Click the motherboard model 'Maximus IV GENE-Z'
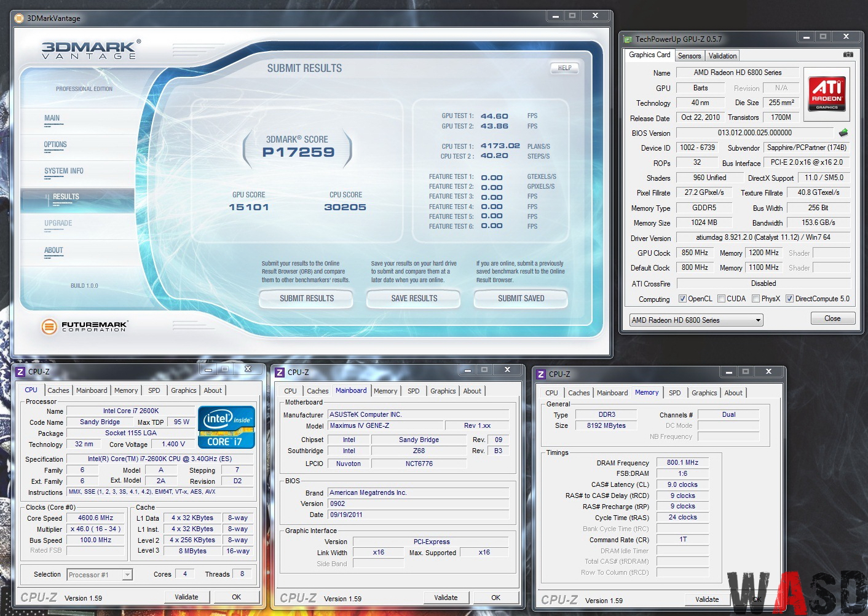This screenshot has width=868, height=616. (x=386, y=425)
